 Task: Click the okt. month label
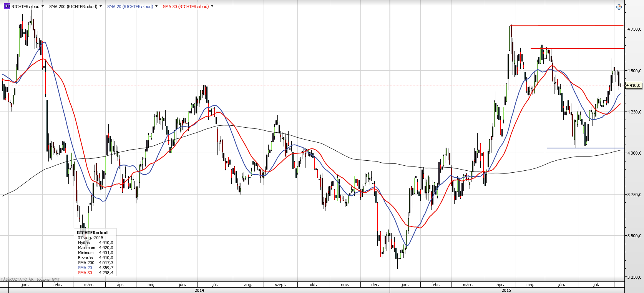coord(313,285)
